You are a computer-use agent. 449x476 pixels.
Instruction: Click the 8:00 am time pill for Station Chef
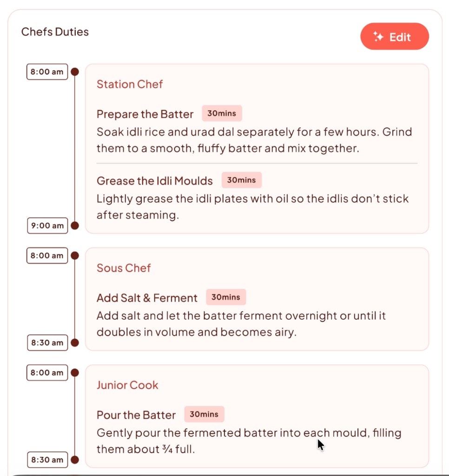click(x=46, y=72)
